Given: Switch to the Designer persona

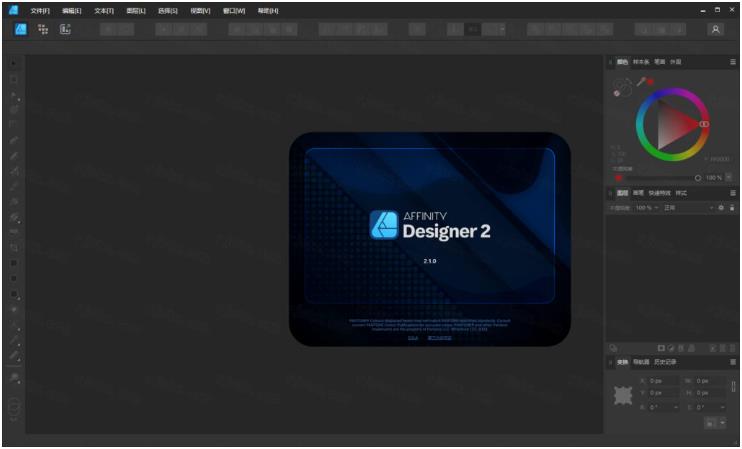Looking at the screenshot, I should (20, 29).
